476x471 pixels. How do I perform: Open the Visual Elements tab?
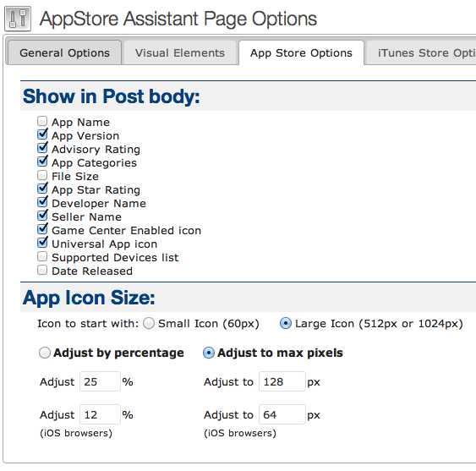(x=180, y=52)
